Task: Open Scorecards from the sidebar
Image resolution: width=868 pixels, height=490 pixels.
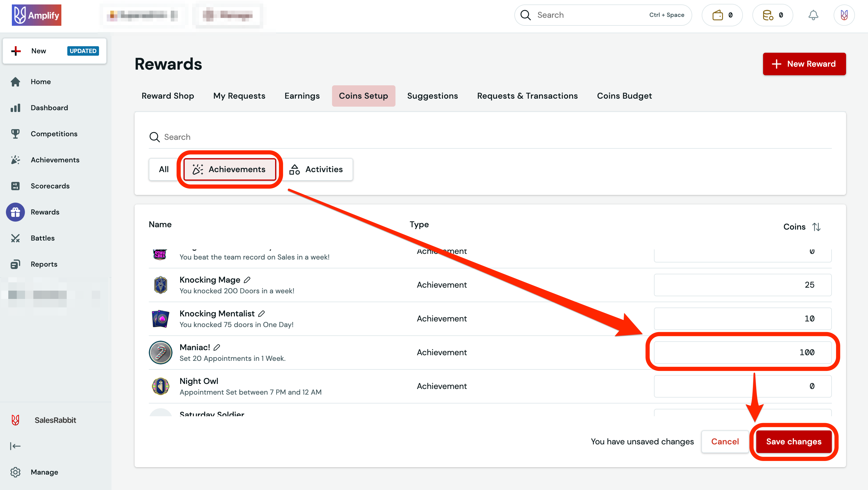Action: pyautogui.click(x=50, y=185)
